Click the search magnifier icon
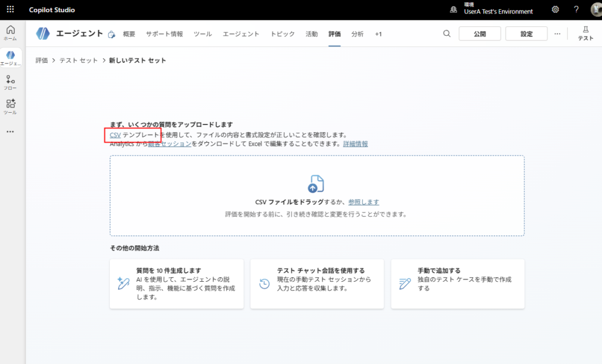This screenshot has height=364, width=602. pyautogui.click(x=447, y=34)
